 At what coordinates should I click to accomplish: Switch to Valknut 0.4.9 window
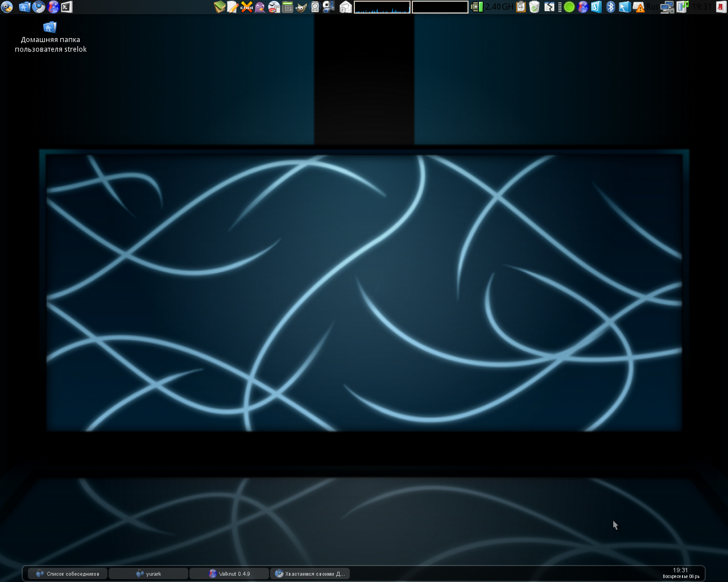229,573
